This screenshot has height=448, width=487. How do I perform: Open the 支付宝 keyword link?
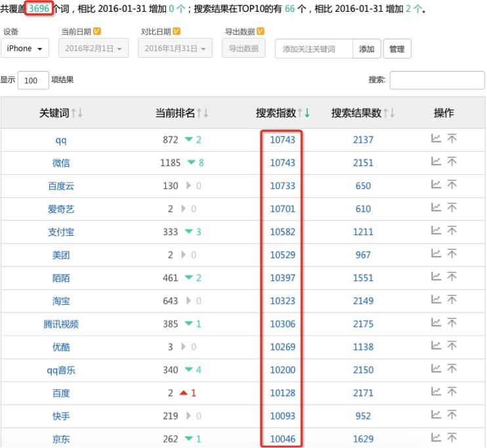pyautogui.click(x=61, y=232)
